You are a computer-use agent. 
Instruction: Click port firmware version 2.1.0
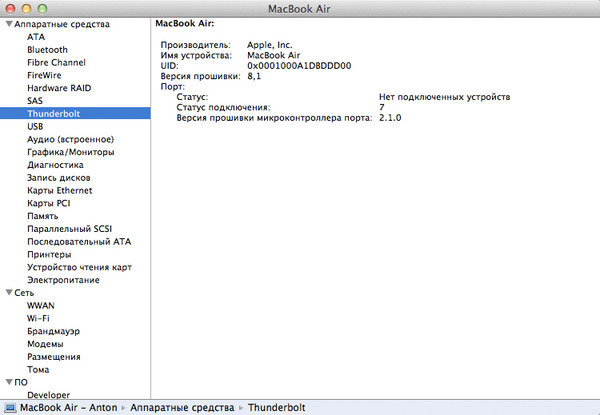[x=390, y=117]
